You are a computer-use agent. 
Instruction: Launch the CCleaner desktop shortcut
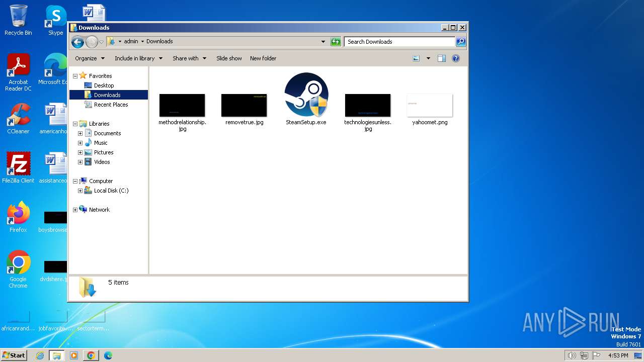(18, 119)
